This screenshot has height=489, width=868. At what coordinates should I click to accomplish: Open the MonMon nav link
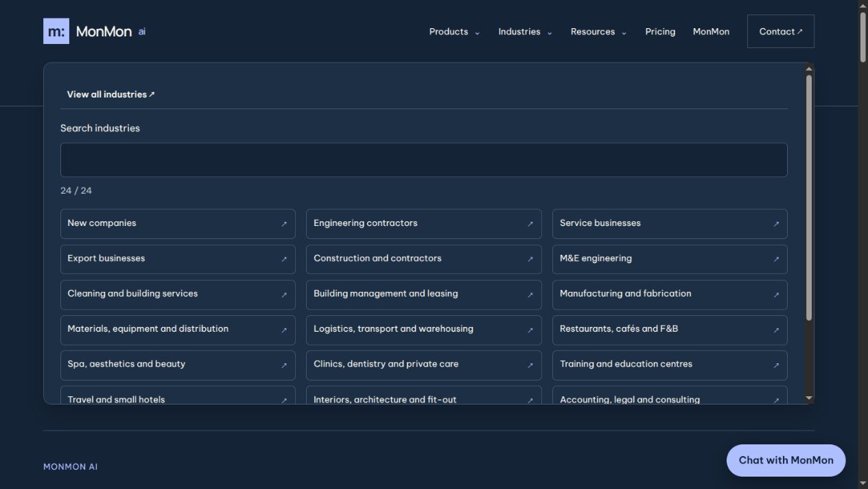click(711, 32)
